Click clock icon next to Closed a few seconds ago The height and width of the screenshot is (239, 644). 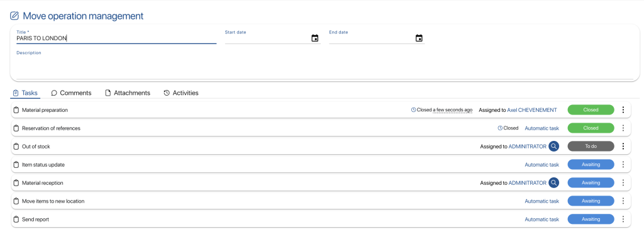(414, 110)
